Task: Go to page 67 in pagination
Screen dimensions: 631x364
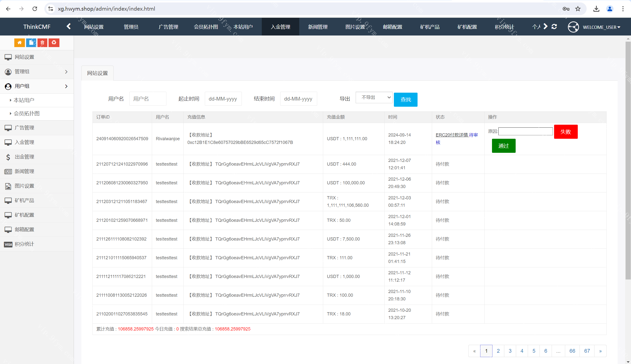Action: [587, 351]
